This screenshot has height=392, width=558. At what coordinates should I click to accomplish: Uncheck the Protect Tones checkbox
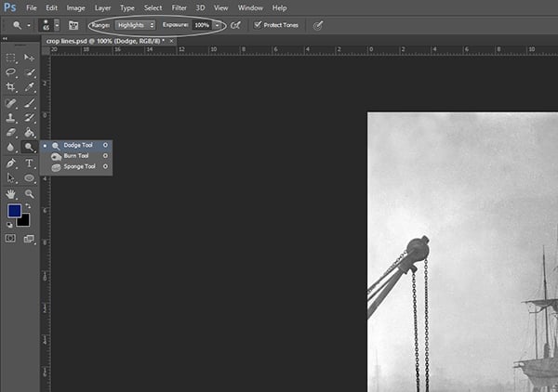(258, 25)
